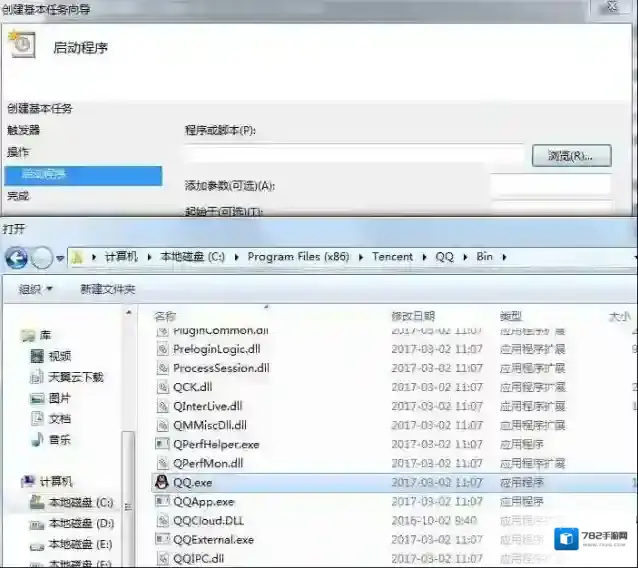Select the QQ.exe penguin icon
Image resolution: width=638 pixels, height=568 pixels.
(x=162, y=482)
